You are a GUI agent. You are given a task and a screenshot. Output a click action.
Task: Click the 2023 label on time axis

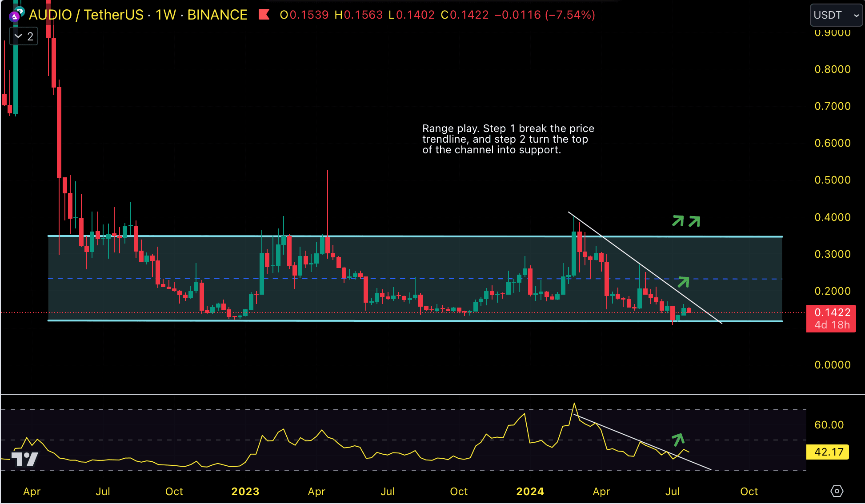click(x=245, y=492)
